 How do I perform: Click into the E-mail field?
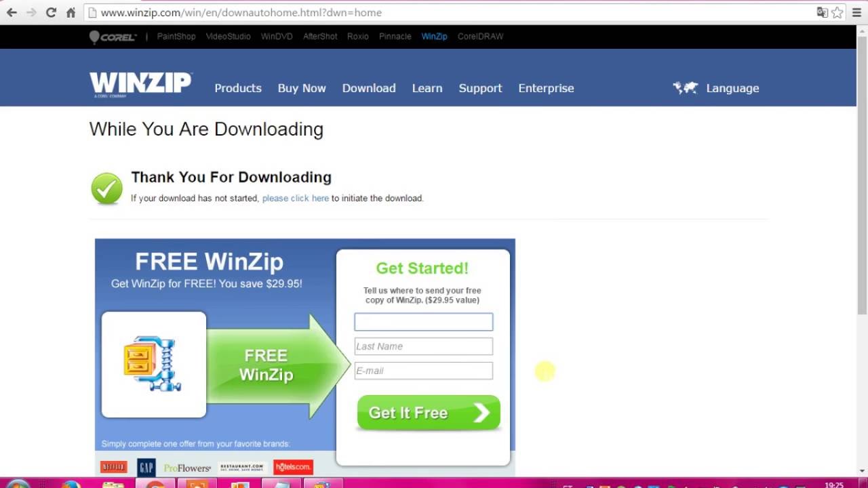[424, 371]
